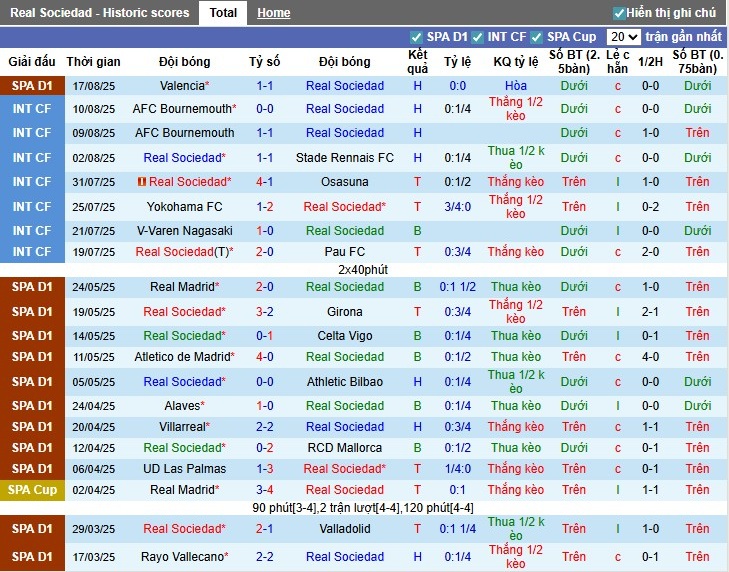
Task: Click the Kết quả column header
Action: tap(418, 62)
